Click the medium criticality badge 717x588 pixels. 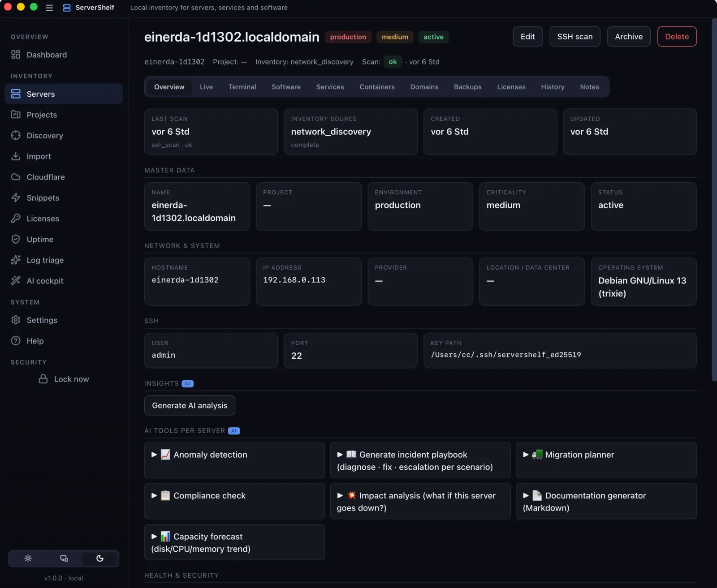point(395,37)
